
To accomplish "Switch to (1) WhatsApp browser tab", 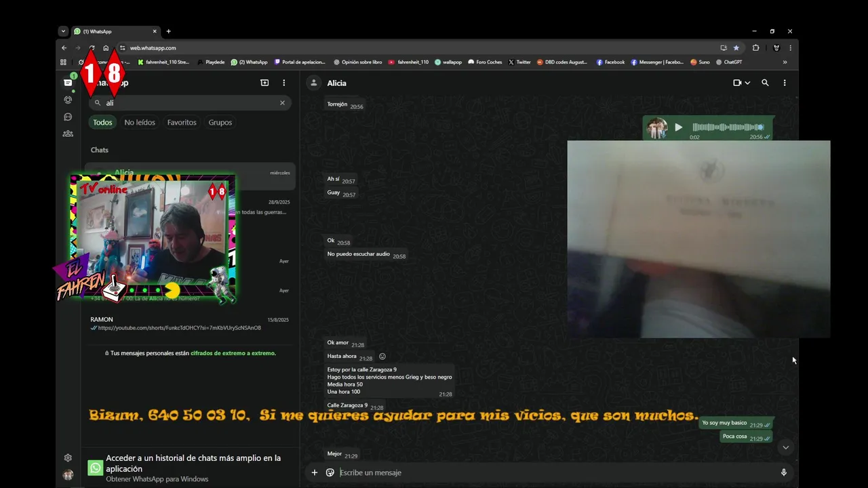I will pyautogui.click(x=115, y=31).
